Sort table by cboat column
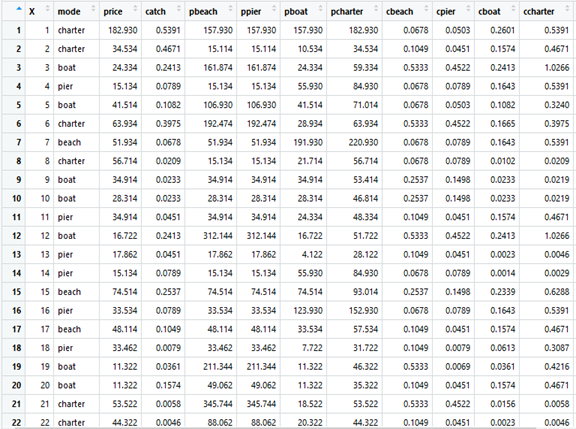The image size is (576, 429). [x=497, y=11]
